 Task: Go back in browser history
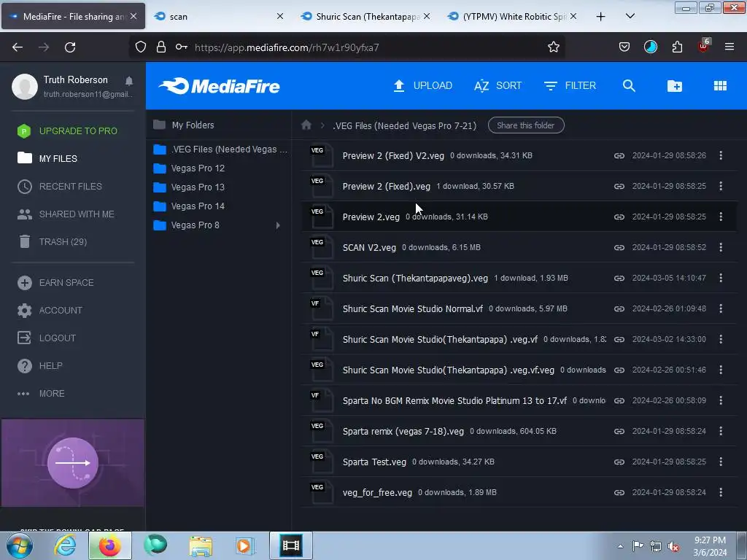(18, 47)
